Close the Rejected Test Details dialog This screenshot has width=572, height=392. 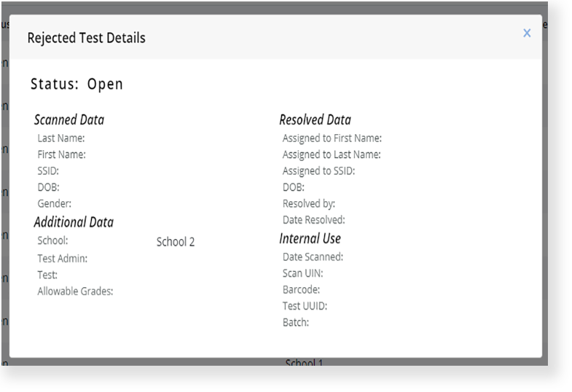[x=527, y=34]
